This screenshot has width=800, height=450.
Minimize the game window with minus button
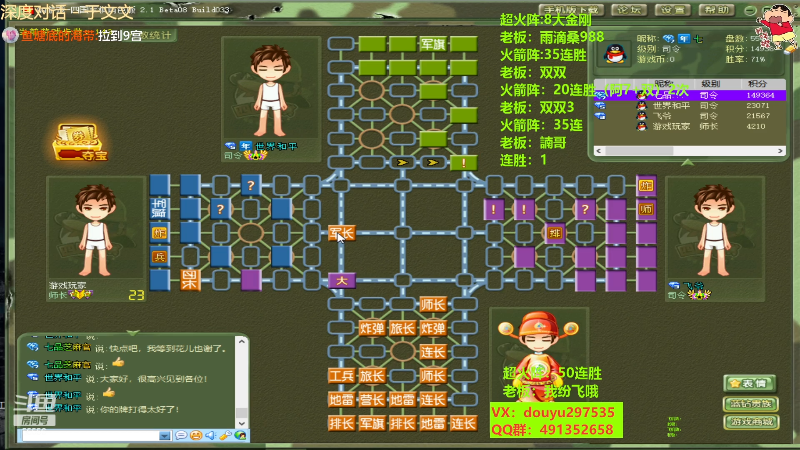tap(750, 10)
